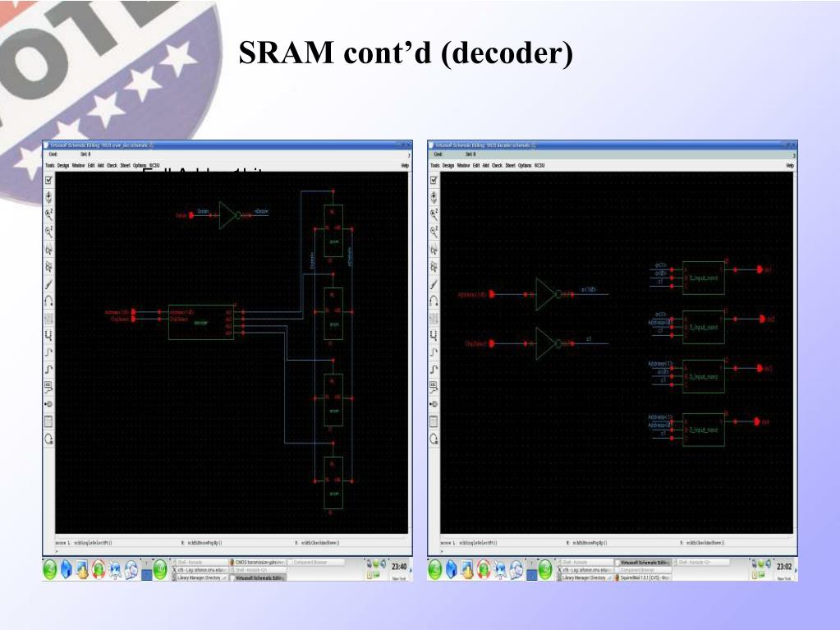Click 23:02 clock on right taskbar

point(783,567)
